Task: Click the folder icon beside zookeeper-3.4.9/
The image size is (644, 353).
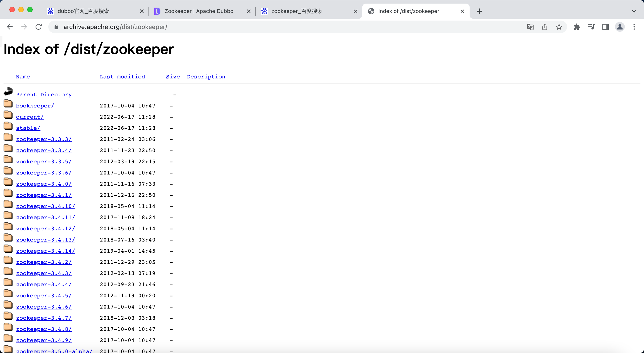Action: pyautogui.click(x=8, y=338)
